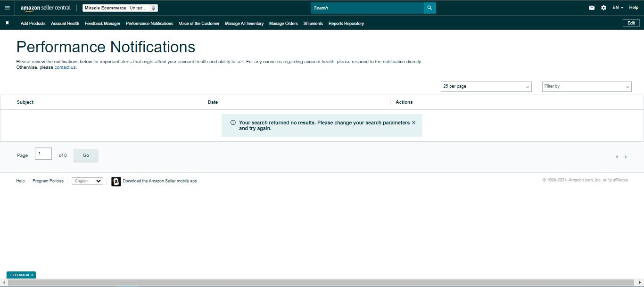Open Manage All Inventory
The image size is (644, 287).
click(x=244, y=24)
